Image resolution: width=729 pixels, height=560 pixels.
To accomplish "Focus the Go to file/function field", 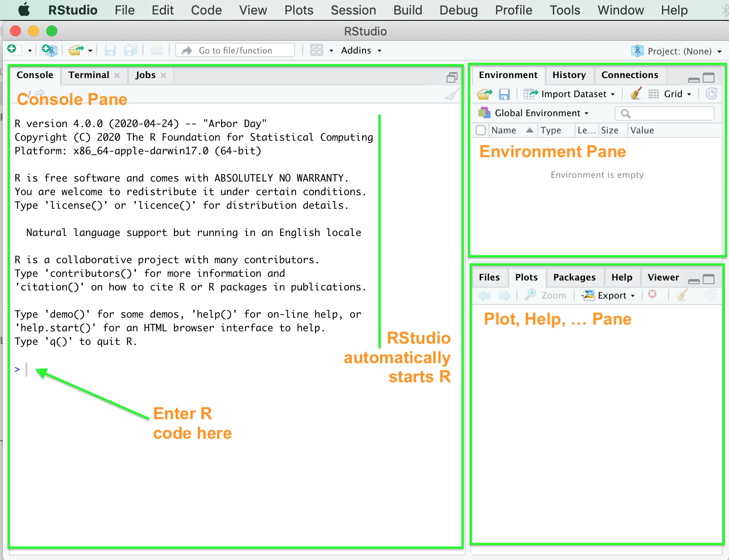I will [x=235, y=50].
